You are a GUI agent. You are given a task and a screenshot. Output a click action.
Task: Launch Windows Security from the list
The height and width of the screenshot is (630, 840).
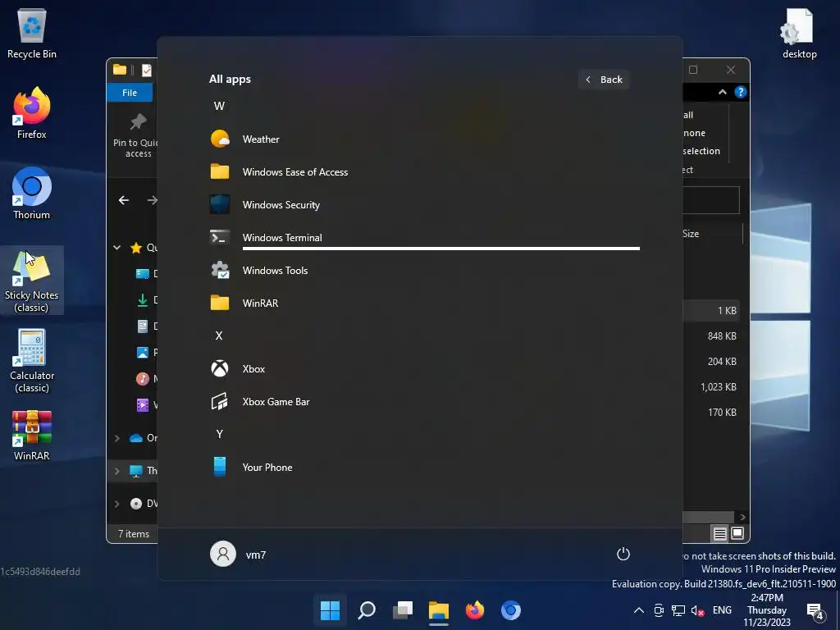(423, 204)
